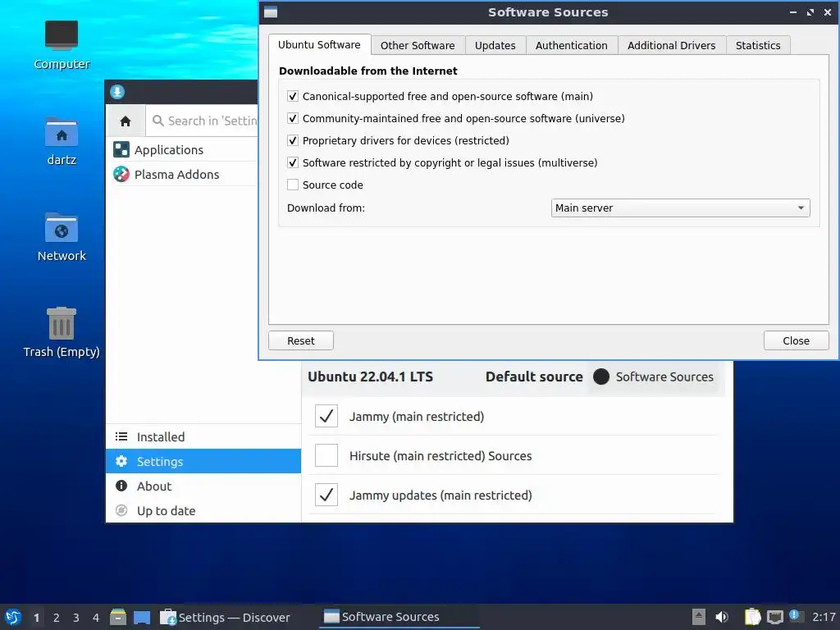The width and height of the screenshot is (840, 630).
Task: Switch to the Additional Drivers tab
Action: coord(671,46)
